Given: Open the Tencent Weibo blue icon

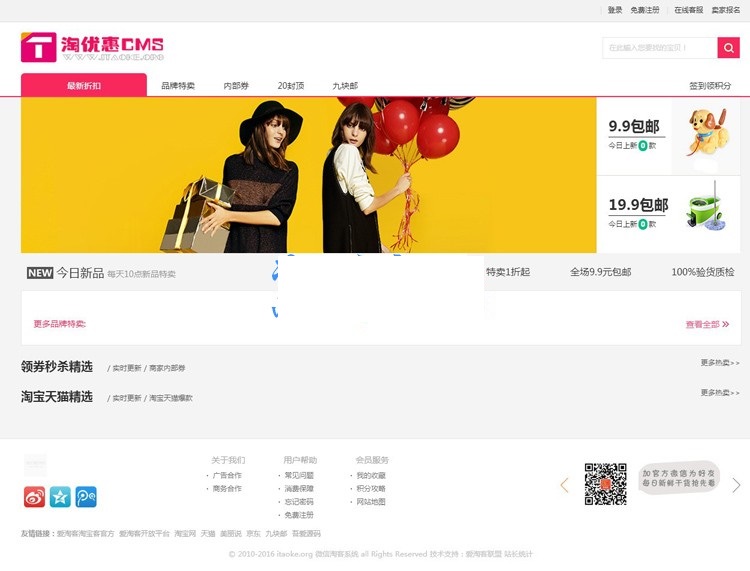Looking at the screenshot, I should point(87,497).
